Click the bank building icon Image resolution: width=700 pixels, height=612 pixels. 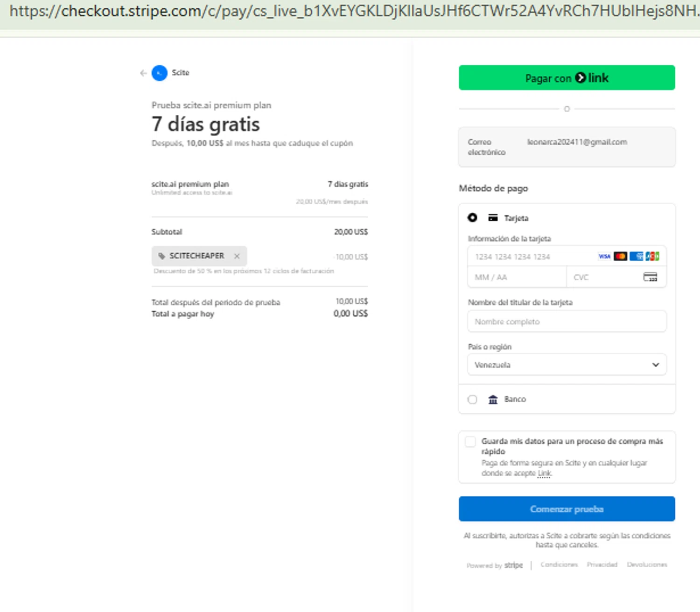click(493, 399)
